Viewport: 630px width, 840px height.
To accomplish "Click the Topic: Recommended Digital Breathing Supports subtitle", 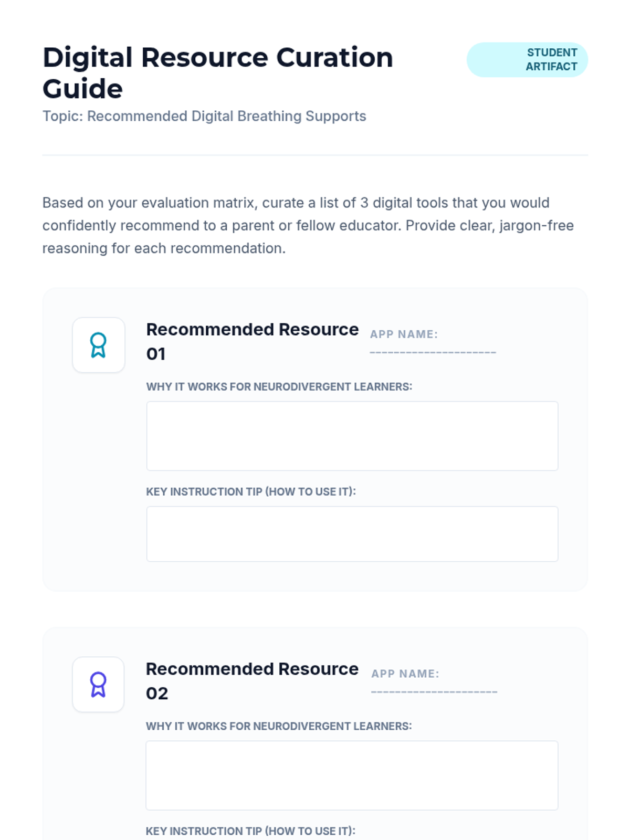I will (204, 116).
